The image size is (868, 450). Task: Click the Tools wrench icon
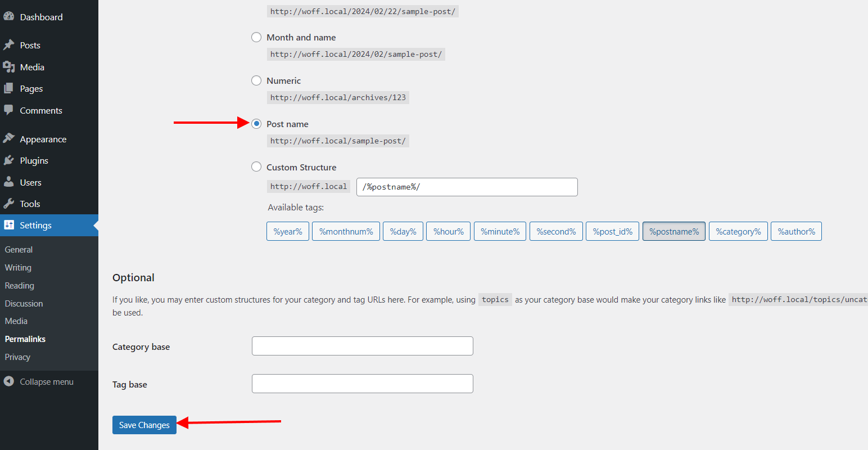tap(8, 204)
